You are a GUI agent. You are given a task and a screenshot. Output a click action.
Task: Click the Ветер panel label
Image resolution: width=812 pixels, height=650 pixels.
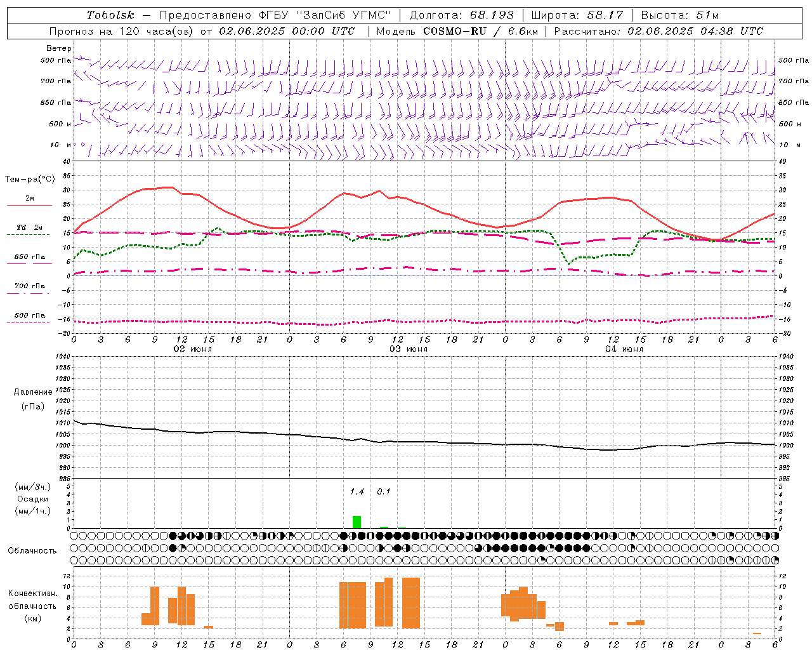[x=58, y=48]
